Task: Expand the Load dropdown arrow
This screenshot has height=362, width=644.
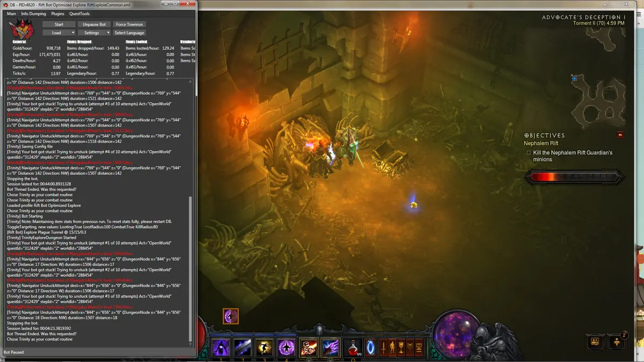Action: pyautogui.click(x=73, y=33)
